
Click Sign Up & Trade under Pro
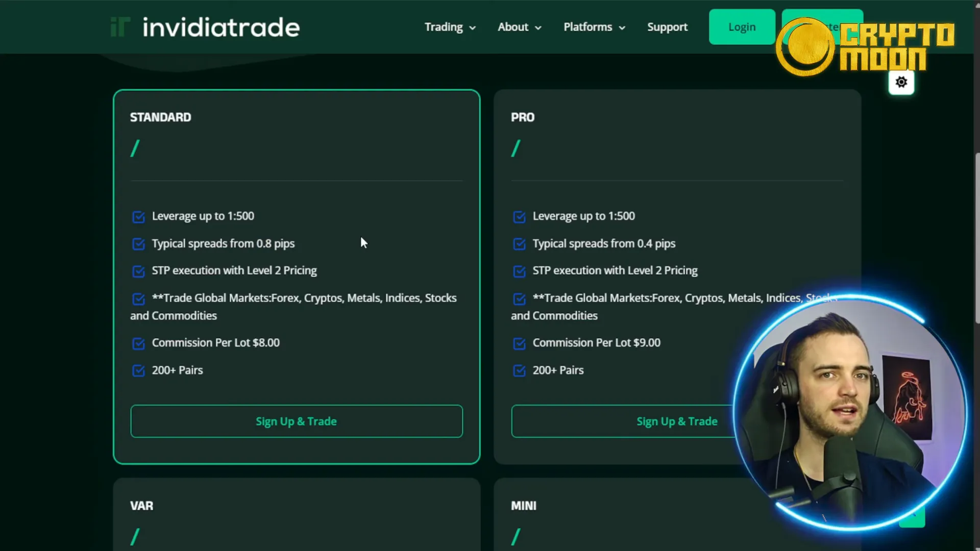point(677,421)
